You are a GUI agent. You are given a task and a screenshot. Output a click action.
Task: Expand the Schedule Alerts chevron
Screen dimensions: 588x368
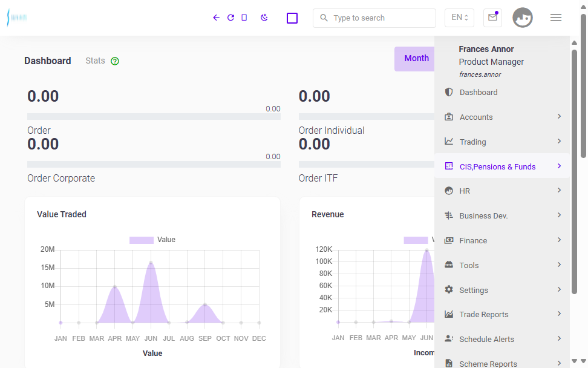click(559, 338)
